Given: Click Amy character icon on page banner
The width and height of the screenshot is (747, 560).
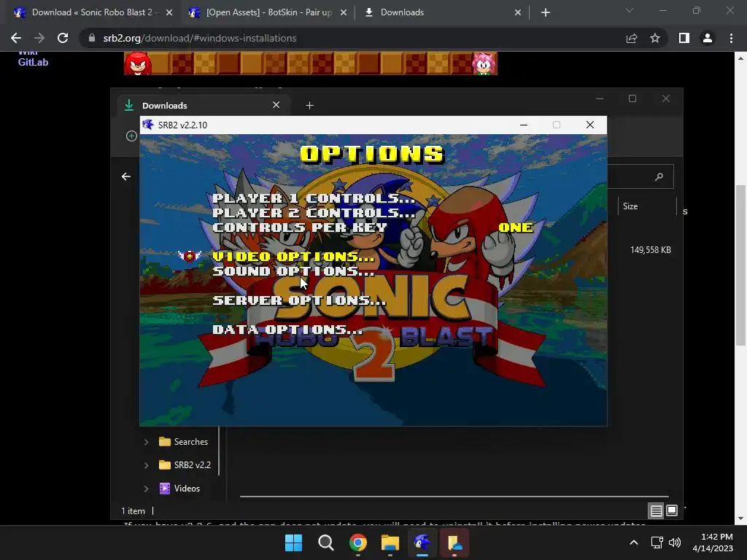Looking at the screenshot, I should point(484,63).
